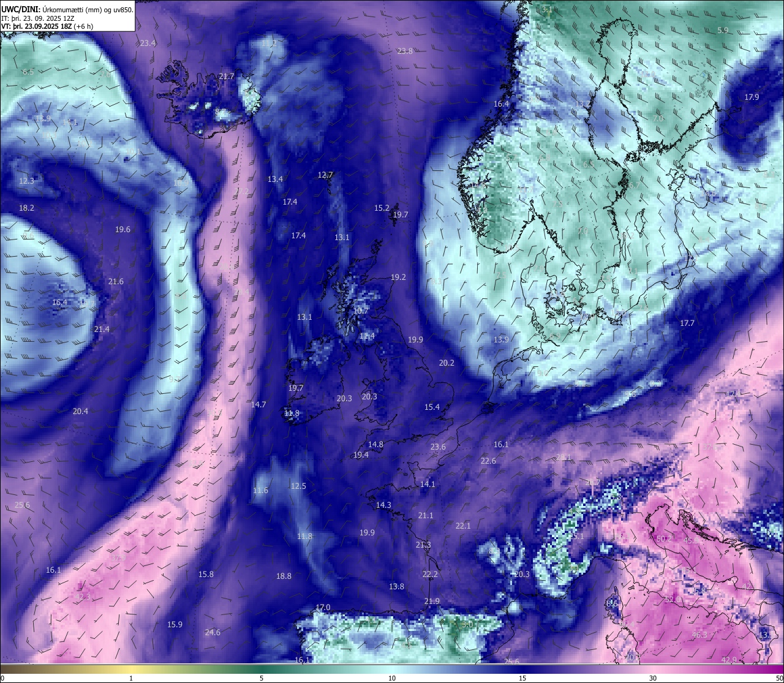Click the 14.8 value on the map
This screenshot has width=784, height=683.
tap(375, 444)
